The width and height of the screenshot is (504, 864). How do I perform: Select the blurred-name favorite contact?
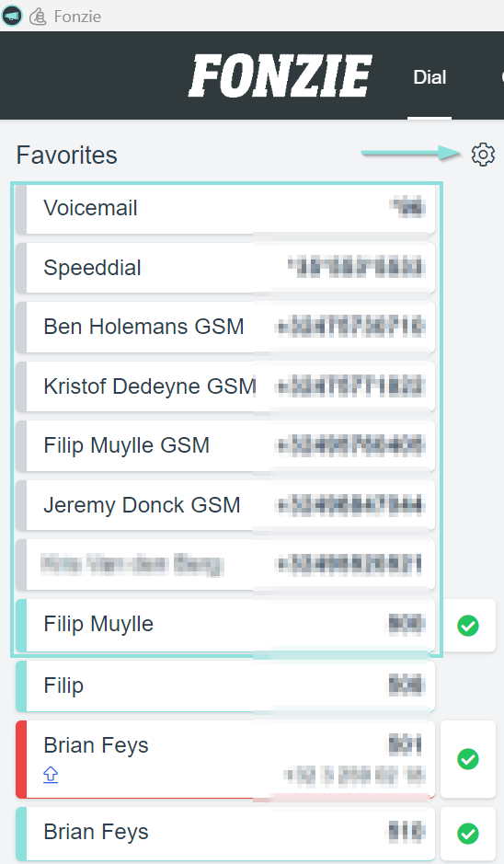pyautogui.click(x=225, y=565)
